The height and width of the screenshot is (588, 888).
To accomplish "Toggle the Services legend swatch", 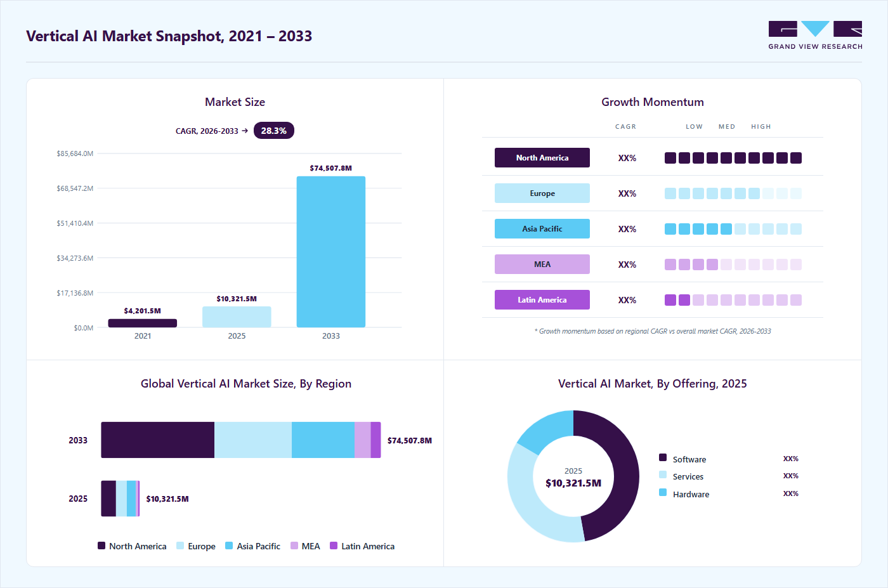I will tap(663, 474).
